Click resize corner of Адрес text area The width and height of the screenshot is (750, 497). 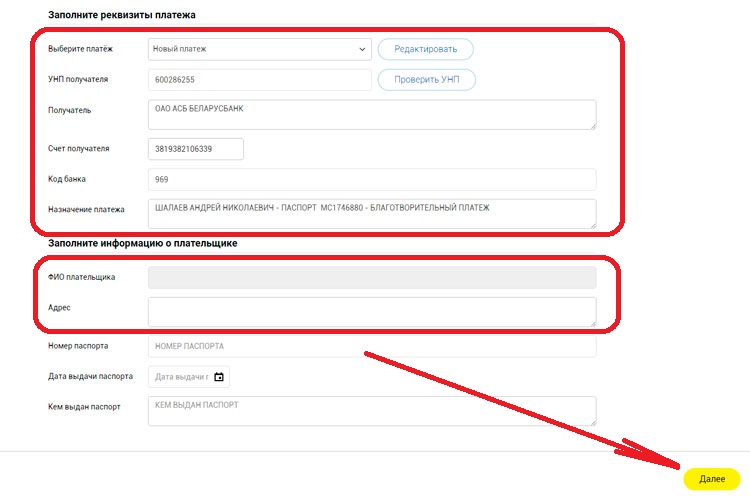[x=592, y=322]
